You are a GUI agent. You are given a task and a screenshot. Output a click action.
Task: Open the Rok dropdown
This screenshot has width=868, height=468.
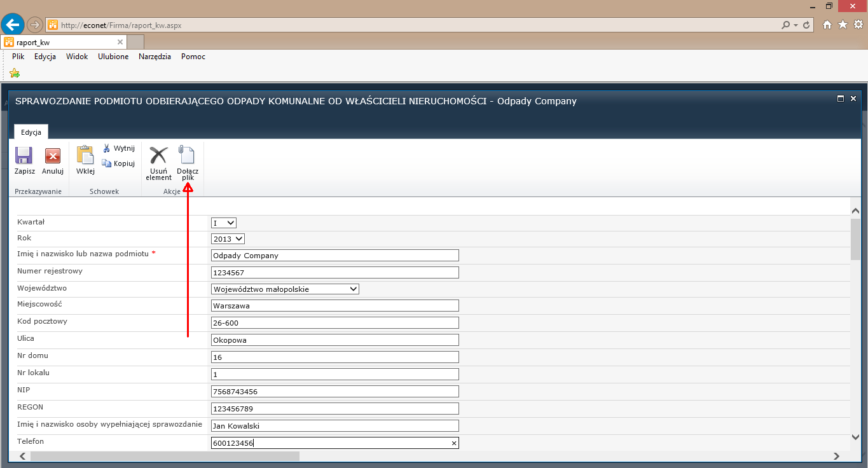[228, 239]
